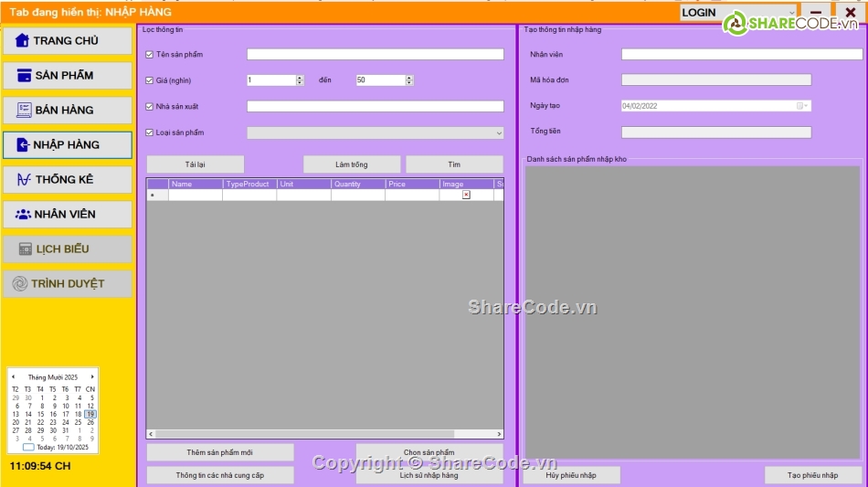Image resolution: width=868 pixels, height=487 pixels.
Task: Open THỐNG KÊ statistics chart icon
Action: click(24, 179)
